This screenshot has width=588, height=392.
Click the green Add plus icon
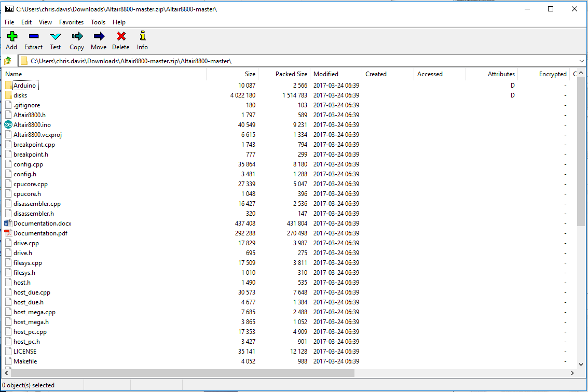click(x=12, y=36)
